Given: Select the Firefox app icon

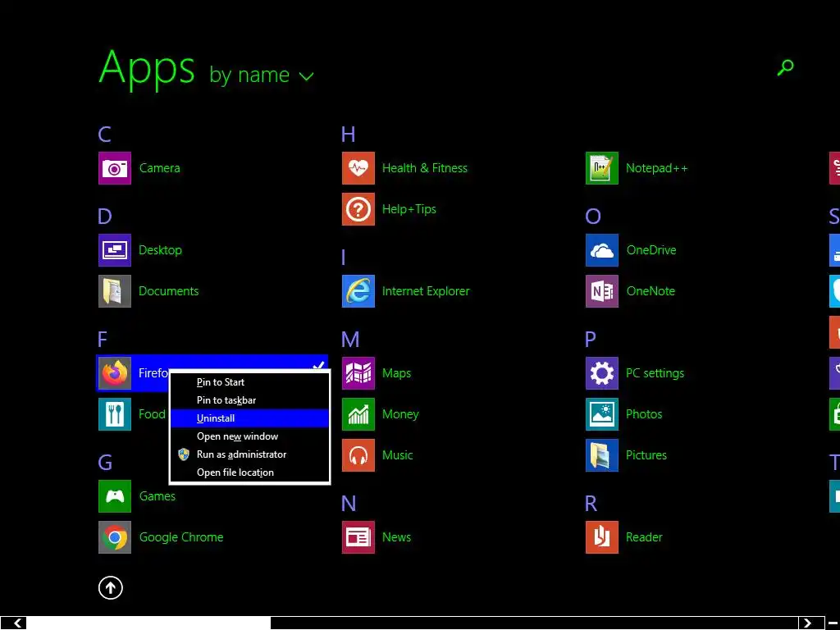Looking at the screenshot, I should 115,373.
